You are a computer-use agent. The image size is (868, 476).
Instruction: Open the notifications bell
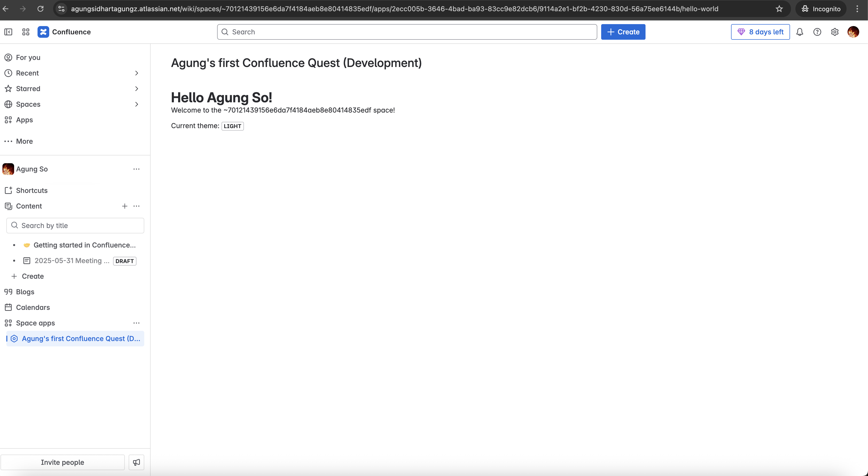coord(800,32)
